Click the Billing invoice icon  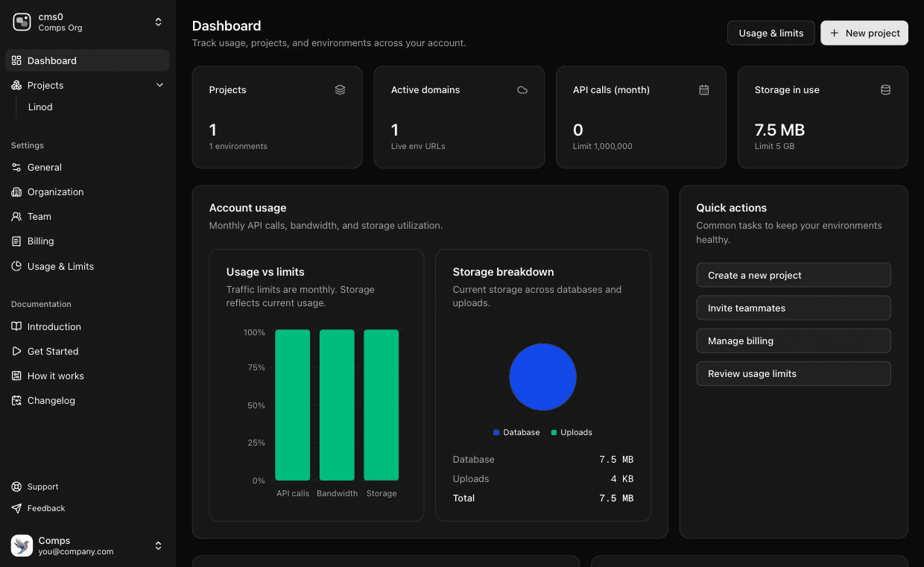[15, 241]
